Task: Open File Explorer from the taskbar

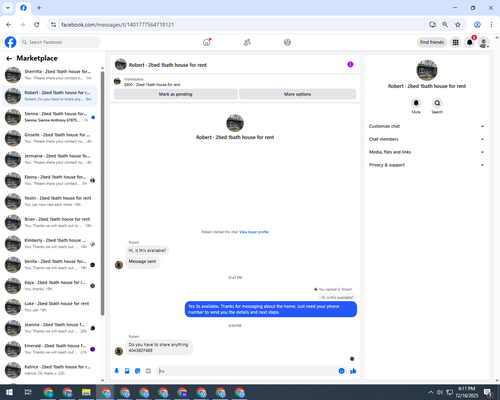Action: (x=86, y=392)
